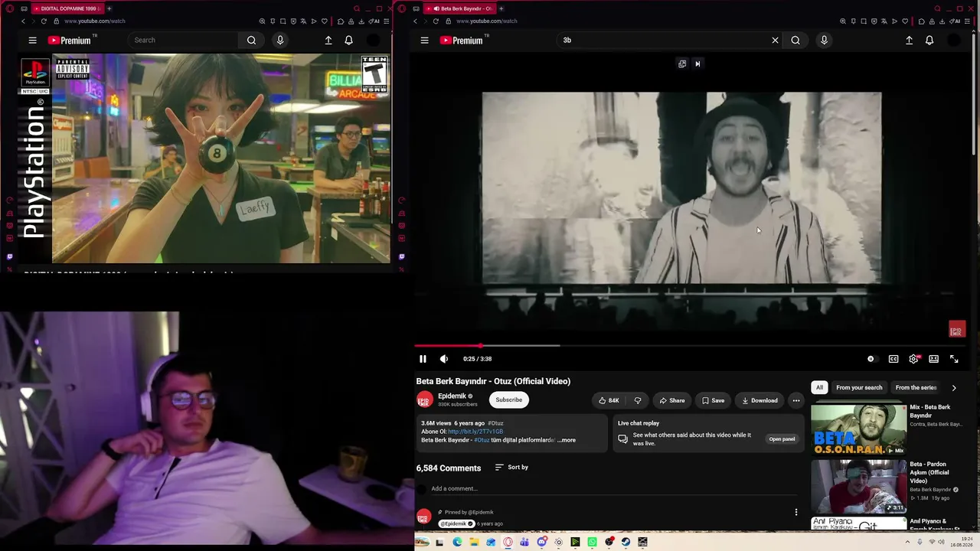
Task: Open a new tab in right browser window
Action: pyautogui.click(x=501, y=8)
